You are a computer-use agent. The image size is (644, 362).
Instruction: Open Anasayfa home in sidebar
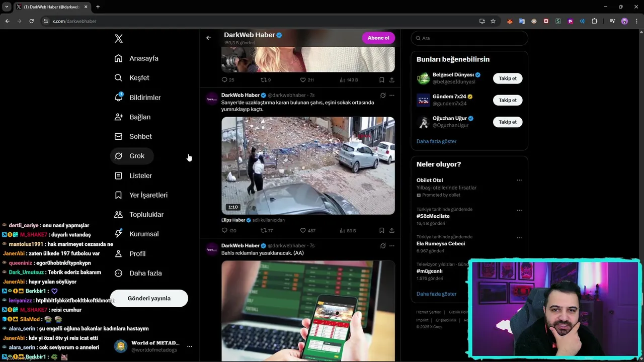pos(136,58)
